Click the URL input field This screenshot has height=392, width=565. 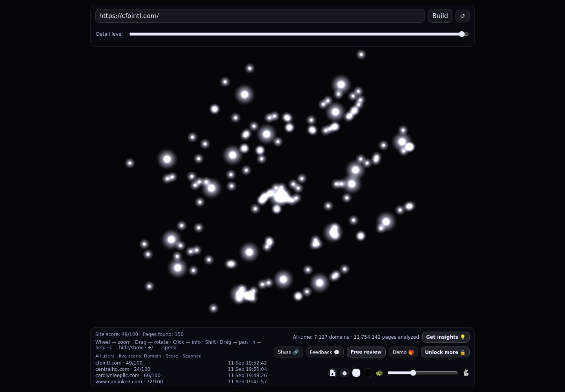pos(260,16)
